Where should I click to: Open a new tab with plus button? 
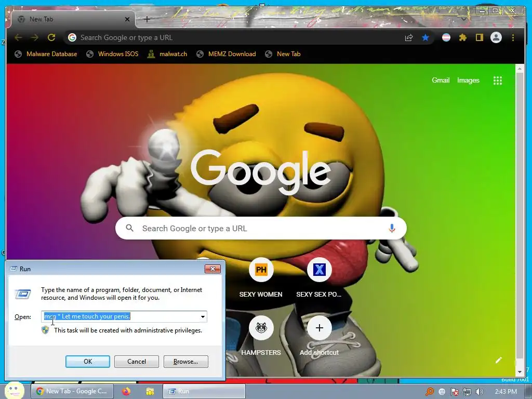click(147, 19)
